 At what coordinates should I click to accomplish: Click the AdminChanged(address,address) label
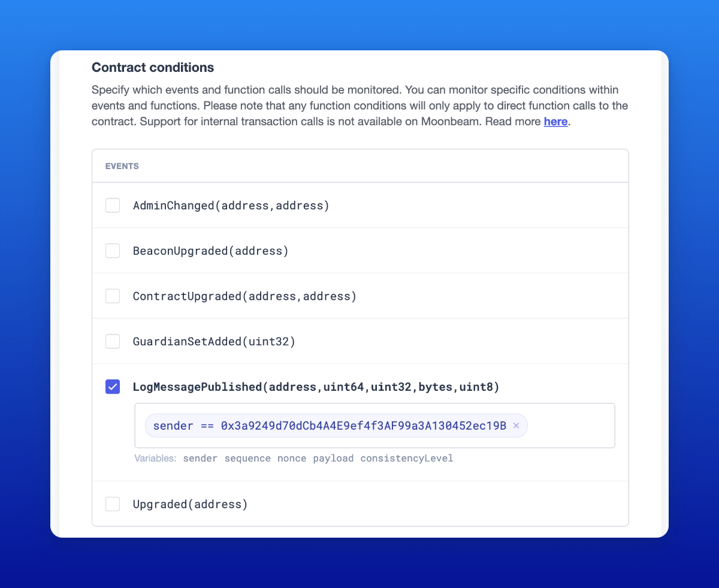[231, 206]
